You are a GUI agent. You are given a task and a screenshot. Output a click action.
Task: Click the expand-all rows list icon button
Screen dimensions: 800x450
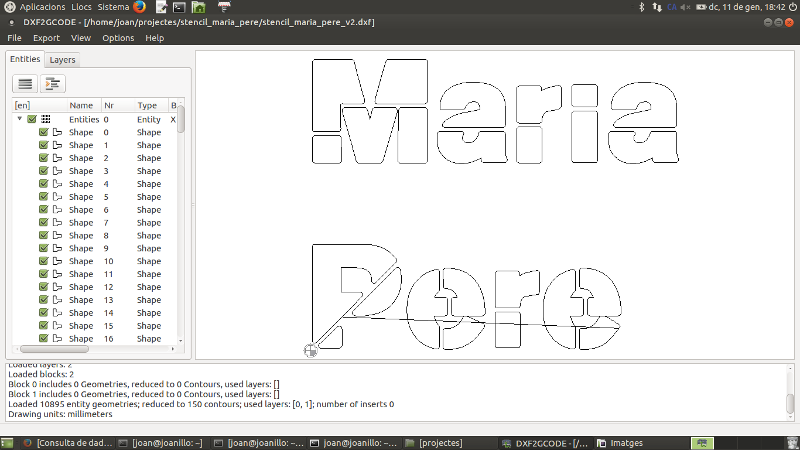click(26, 84)
